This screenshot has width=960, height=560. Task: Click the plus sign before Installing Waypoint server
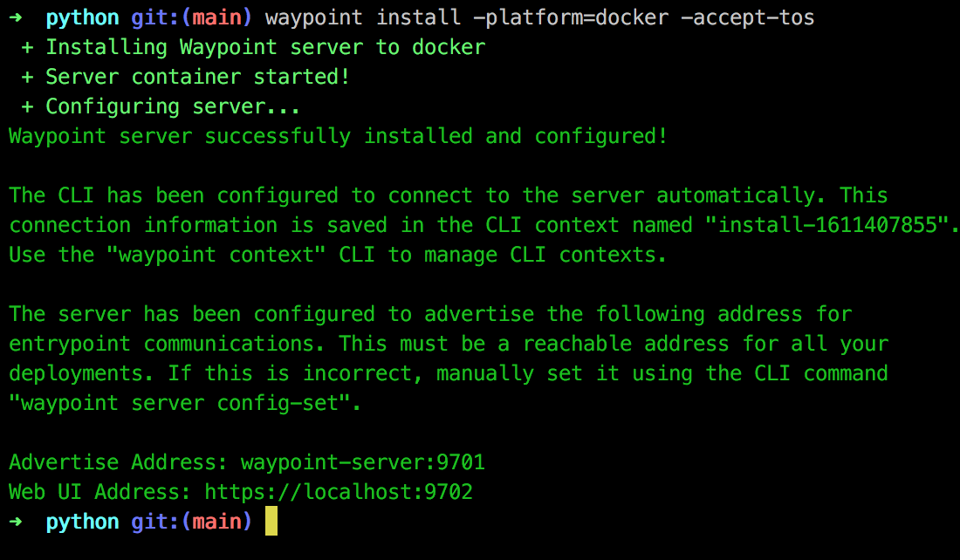point(27,47)
